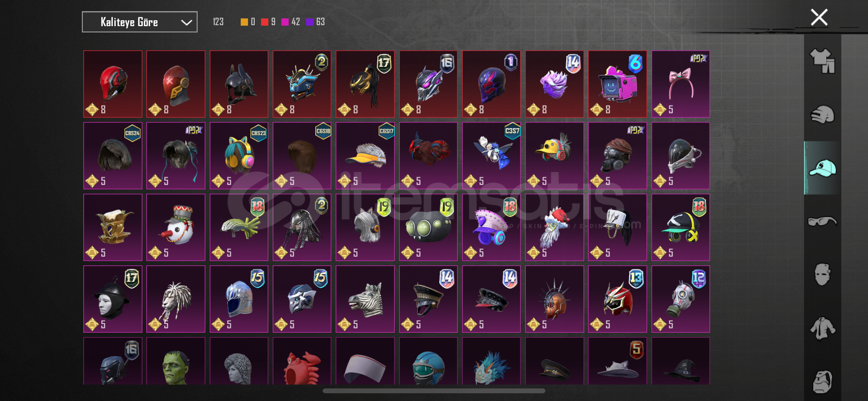Choose the snowman head item

pyautogui.click(x=176, y=228)
